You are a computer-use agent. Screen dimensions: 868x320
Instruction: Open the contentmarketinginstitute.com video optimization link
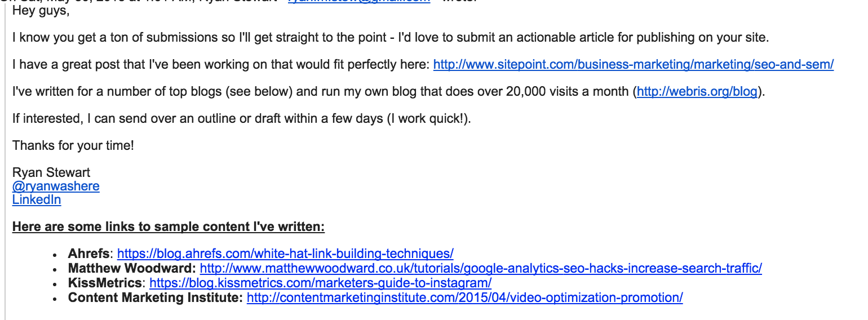(464, 297)
